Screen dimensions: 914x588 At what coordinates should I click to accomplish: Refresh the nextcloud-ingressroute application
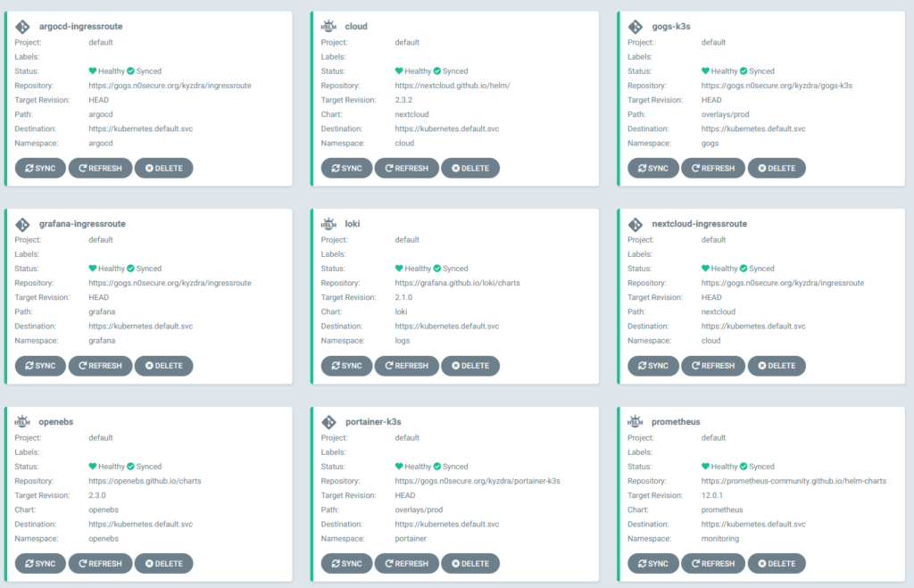point(713,366)
